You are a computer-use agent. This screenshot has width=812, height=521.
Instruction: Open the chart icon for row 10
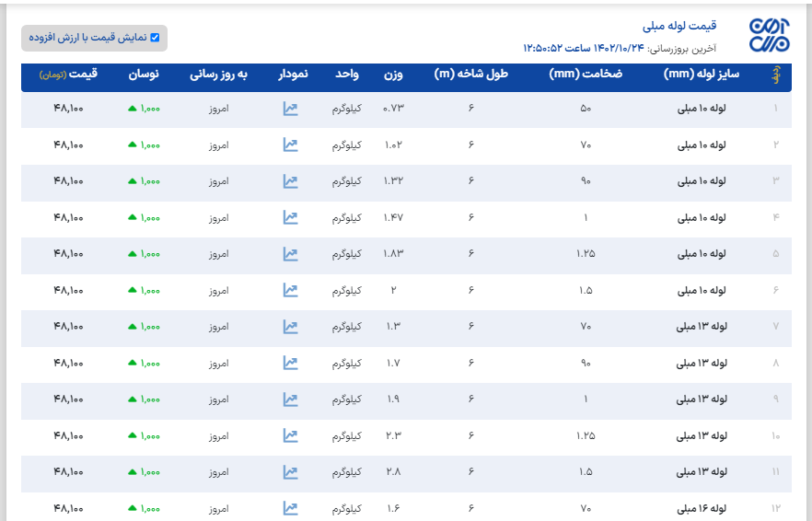tap(290, 435)
